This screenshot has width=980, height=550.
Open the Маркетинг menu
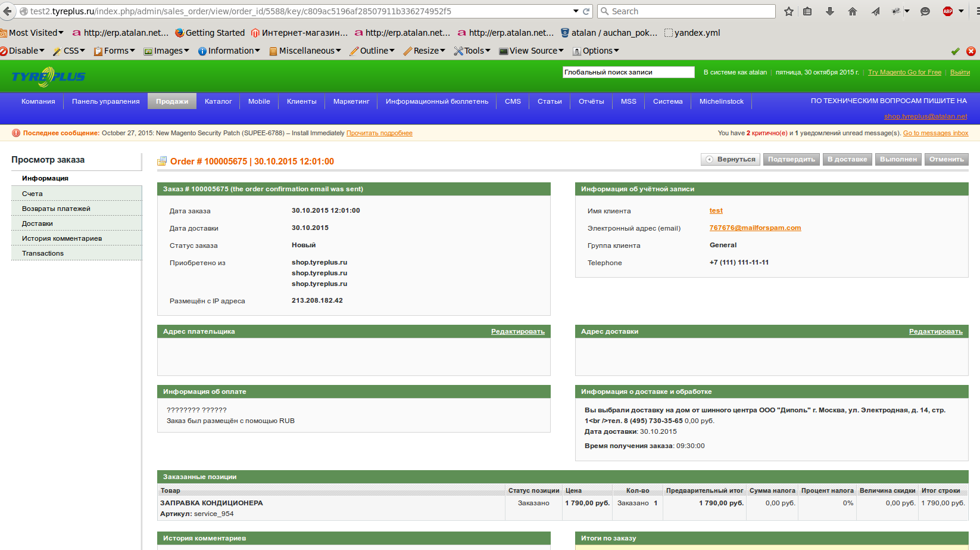pyautogui.click(x=351, y=101)
